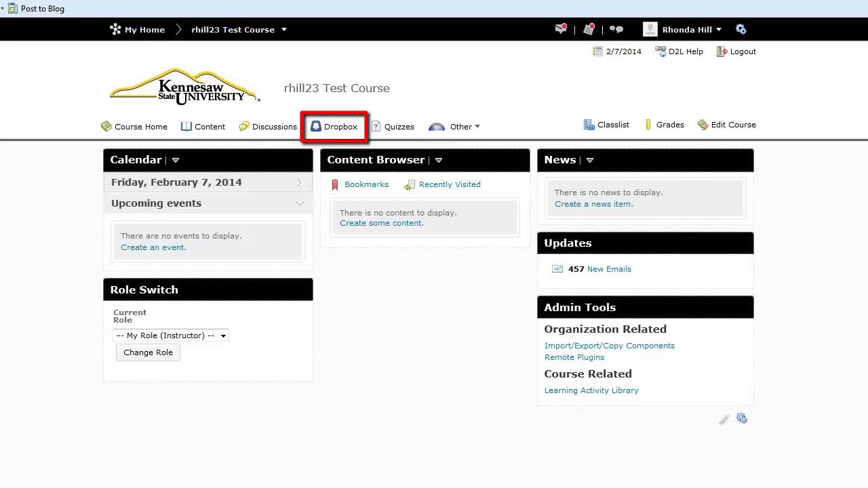Expand the News widget menu arrow
The image size is (868, 488).
pyautogui.click(x=590, y=161)
